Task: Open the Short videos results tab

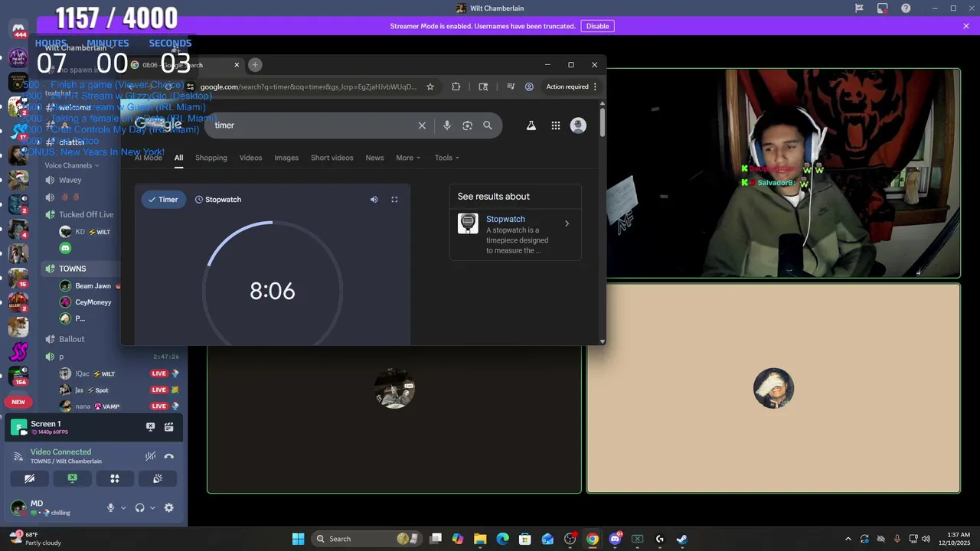Action: click(x=332, y=158)
